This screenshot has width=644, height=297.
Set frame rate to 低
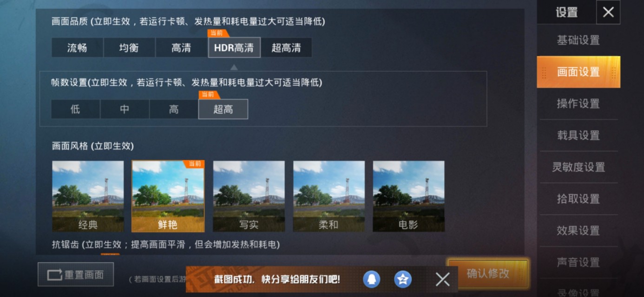coord(75,109)
